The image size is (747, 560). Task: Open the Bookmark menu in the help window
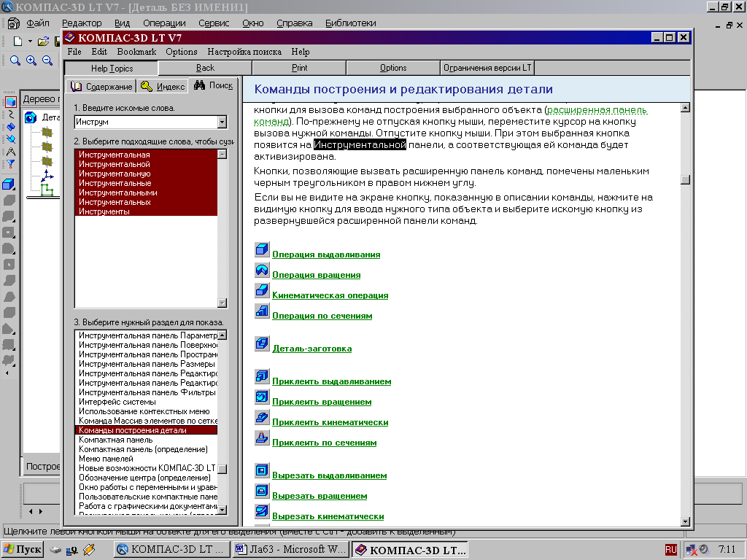click(x=136, y=52)
